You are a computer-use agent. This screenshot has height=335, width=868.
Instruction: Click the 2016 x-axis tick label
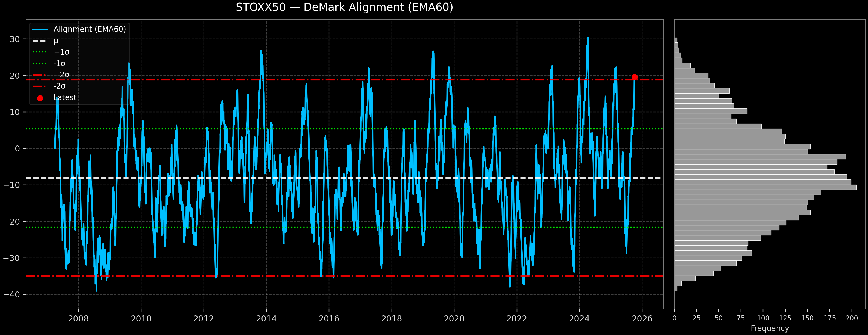329,318
